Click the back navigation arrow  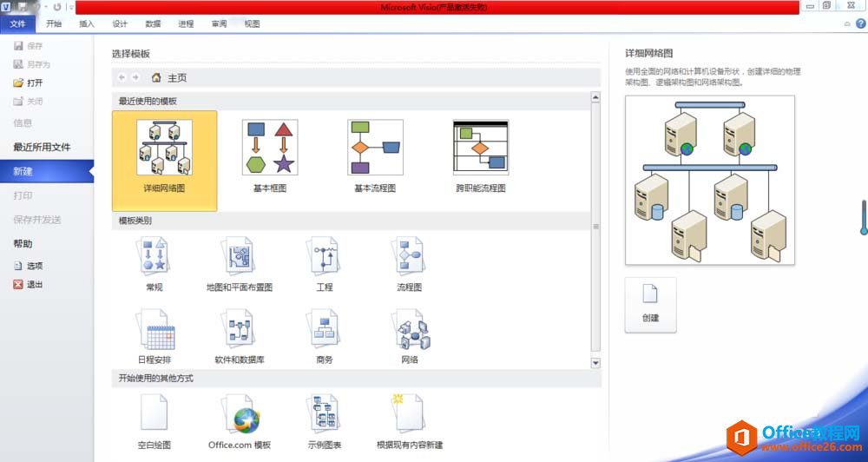pyautogui.click(x=122, y=77)
